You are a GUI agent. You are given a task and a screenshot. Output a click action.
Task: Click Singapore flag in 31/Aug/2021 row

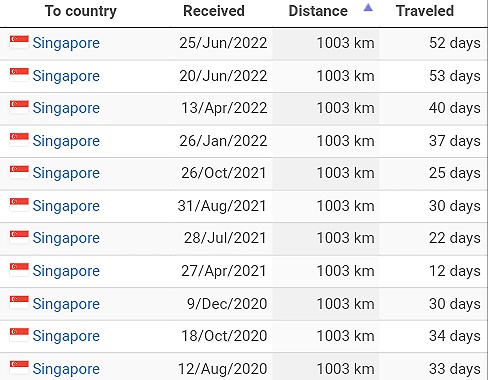(x=19, y=205)
